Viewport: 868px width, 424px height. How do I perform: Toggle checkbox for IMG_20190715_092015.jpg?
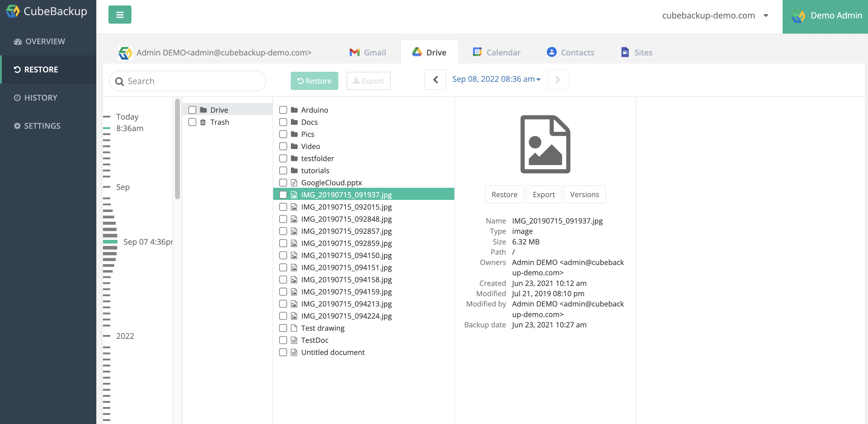point(283,207)
